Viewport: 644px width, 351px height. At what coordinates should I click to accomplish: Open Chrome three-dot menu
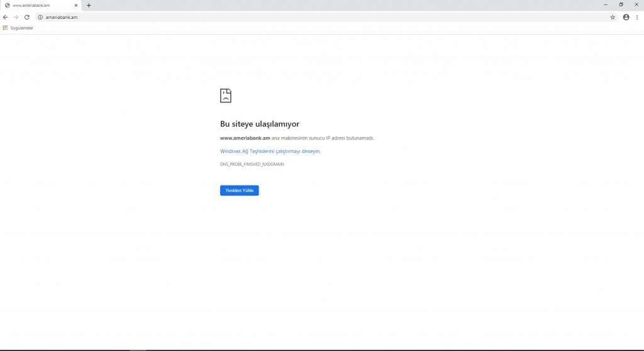tap(637, 17)
